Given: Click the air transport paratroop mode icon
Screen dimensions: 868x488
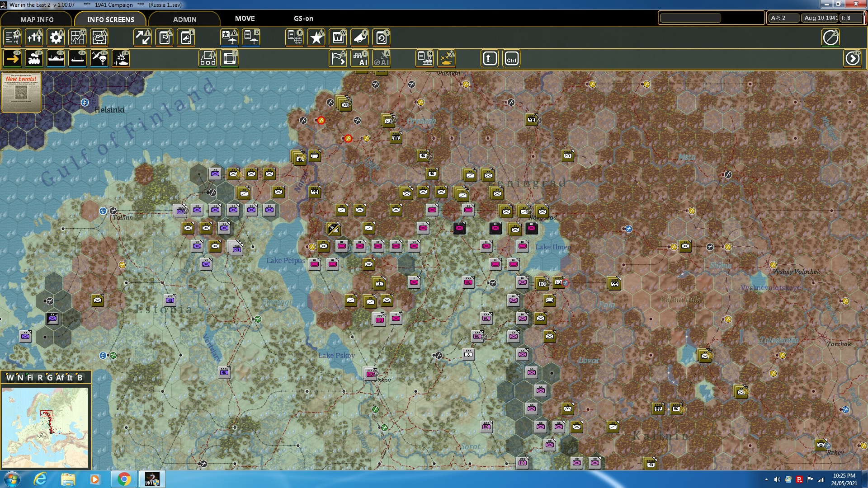Looking at the screenshot, I should coord(99,59).
